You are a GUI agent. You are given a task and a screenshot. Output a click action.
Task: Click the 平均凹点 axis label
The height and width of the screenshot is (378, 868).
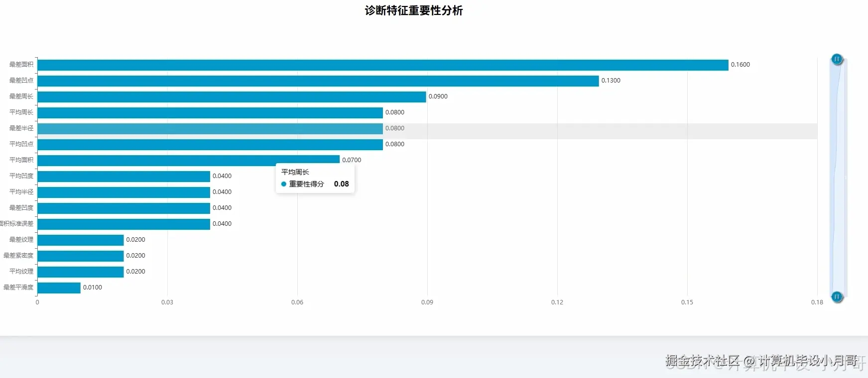coord(21,144)
